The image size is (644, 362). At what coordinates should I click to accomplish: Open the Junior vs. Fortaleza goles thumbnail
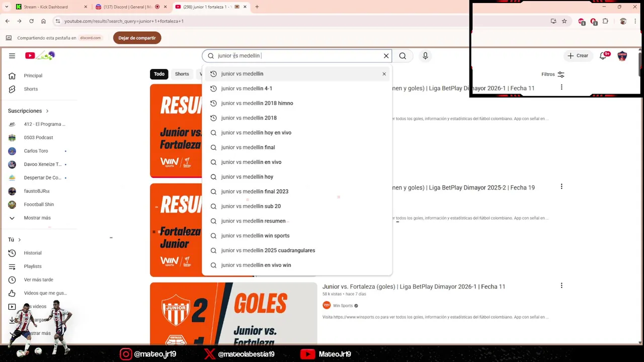pyautogui.click(x=233, y=313)
